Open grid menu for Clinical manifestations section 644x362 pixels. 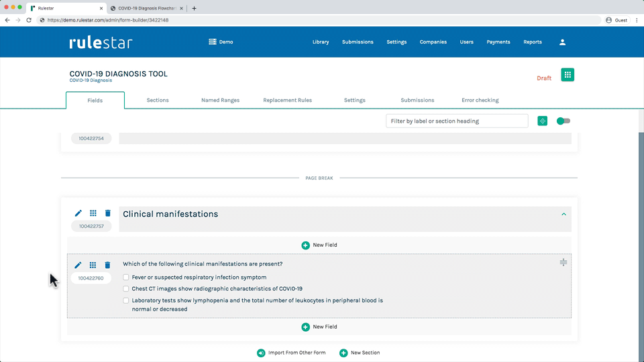[x=93, y=213]
